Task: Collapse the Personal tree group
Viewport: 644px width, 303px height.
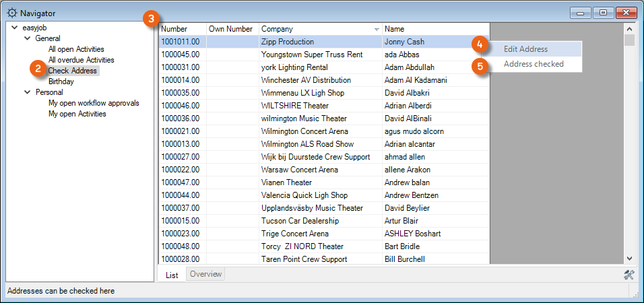Action: click(27, 92)
